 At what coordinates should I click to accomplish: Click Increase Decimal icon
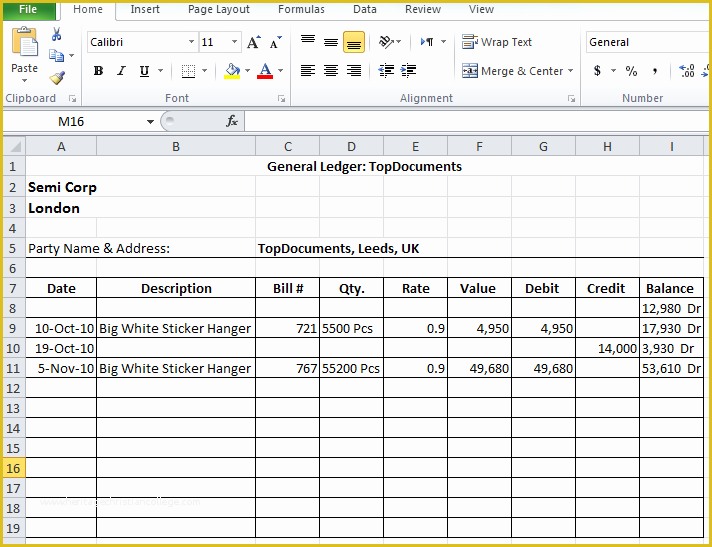tap(686, 71)
